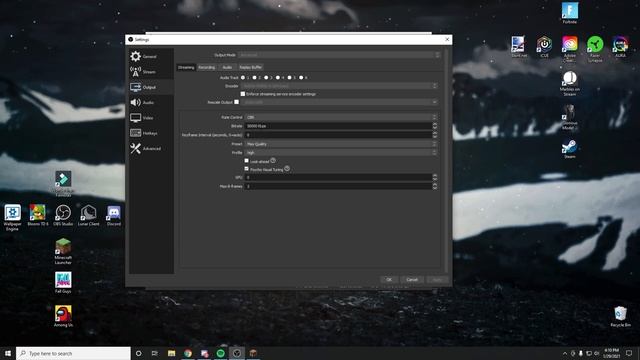Click the OK button

[389, 280]
